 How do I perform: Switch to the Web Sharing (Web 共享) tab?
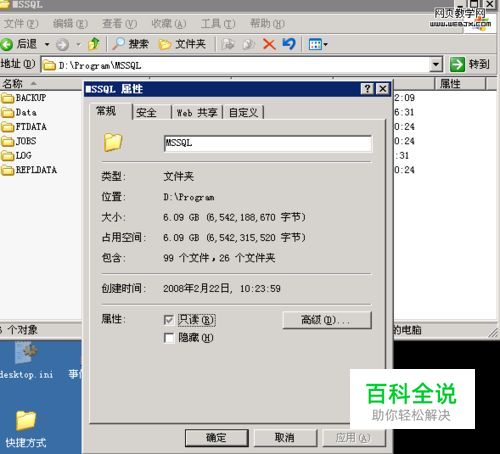click(x=197, y=113)
